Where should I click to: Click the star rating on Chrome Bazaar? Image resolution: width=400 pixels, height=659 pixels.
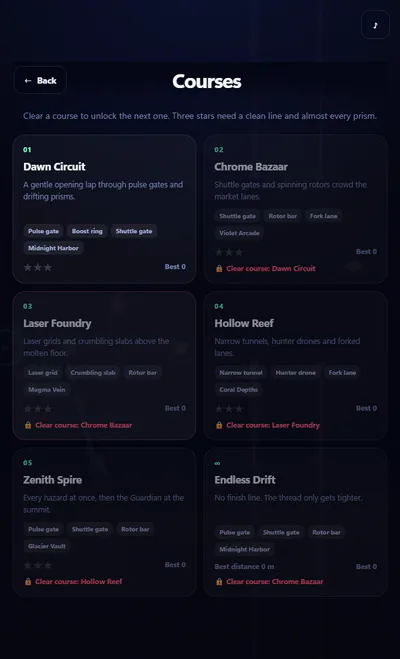[x=229, y=252]
